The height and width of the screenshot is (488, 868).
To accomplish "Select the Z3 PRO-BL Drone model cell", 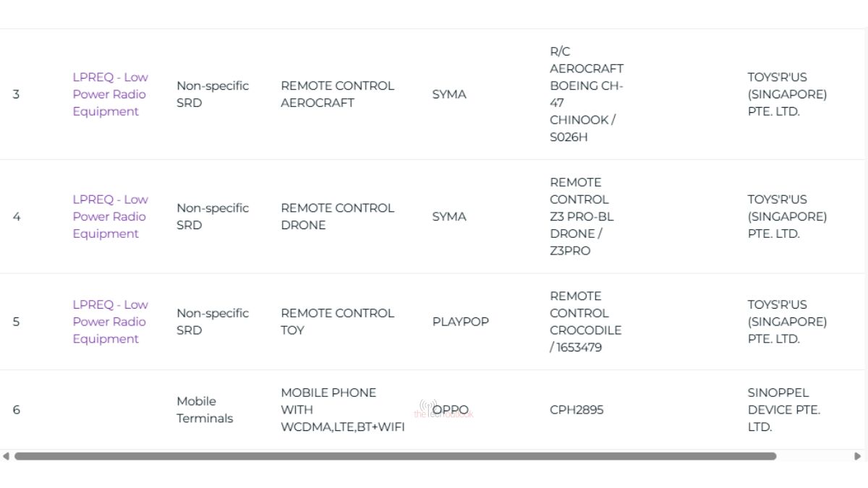I will pos(582,216).
